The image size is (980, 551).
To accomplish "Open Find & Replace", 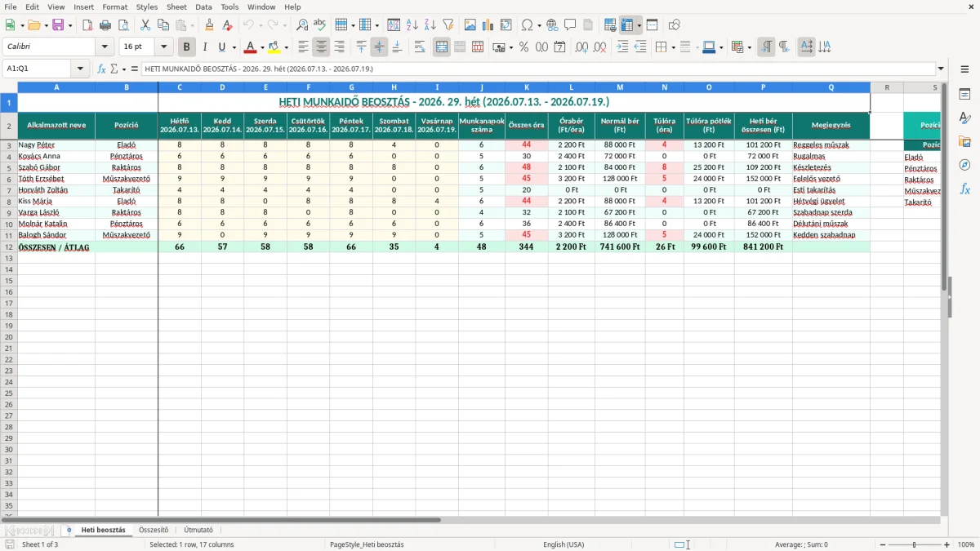I will click(x=302, y=25).
